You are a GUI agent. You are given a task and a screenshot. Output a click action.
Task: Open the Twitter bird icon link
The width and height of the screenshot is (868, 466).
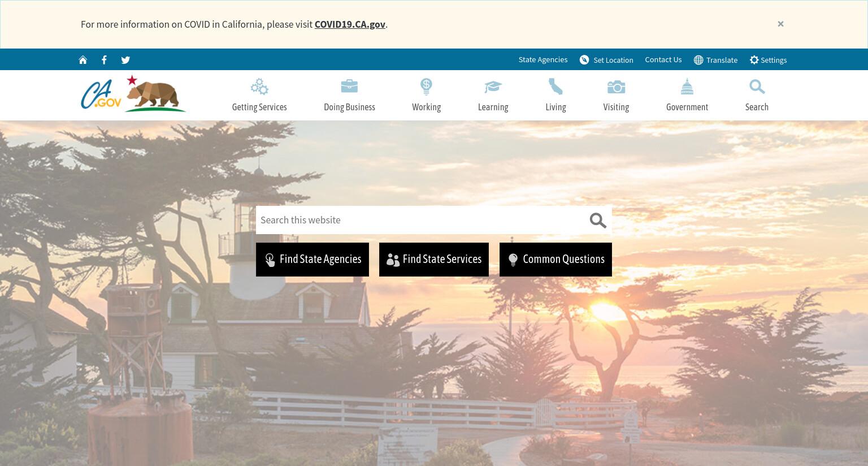125,60
